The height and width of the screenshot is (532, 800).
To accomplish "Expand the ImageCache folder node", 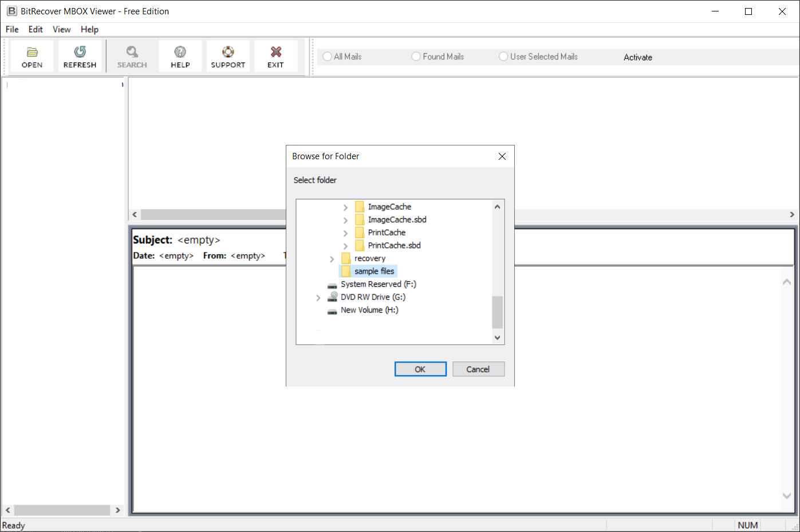I will click(x=345, y=207).
